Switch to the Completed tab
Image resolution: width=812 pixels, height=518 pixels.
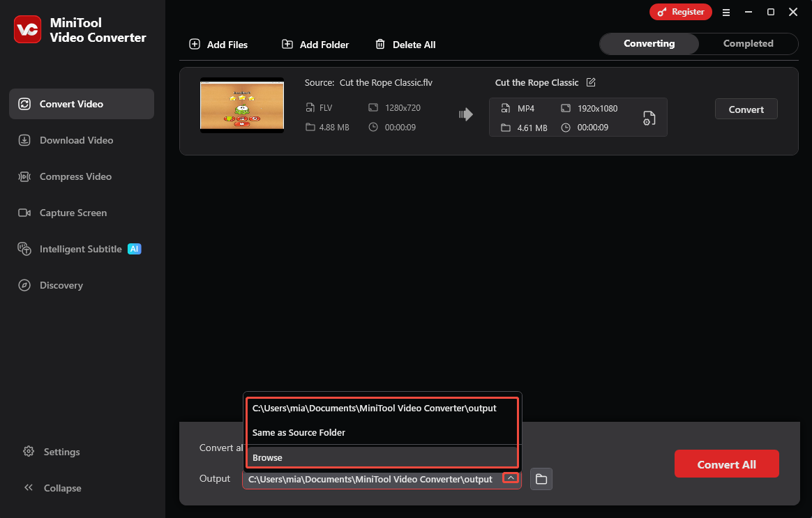pyautogui.click(x=747, y=43)
